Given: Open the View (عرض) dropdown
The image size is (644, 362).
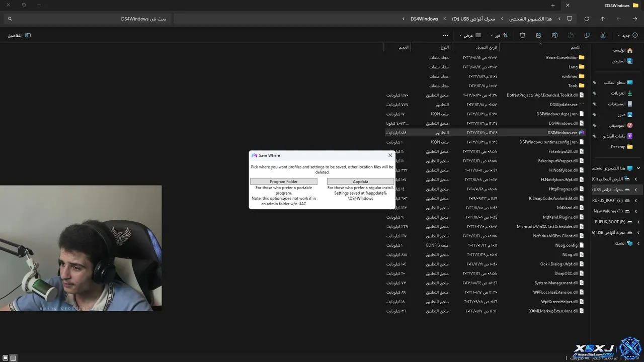Looking at the screenshot, I should (x=470, y=35).
